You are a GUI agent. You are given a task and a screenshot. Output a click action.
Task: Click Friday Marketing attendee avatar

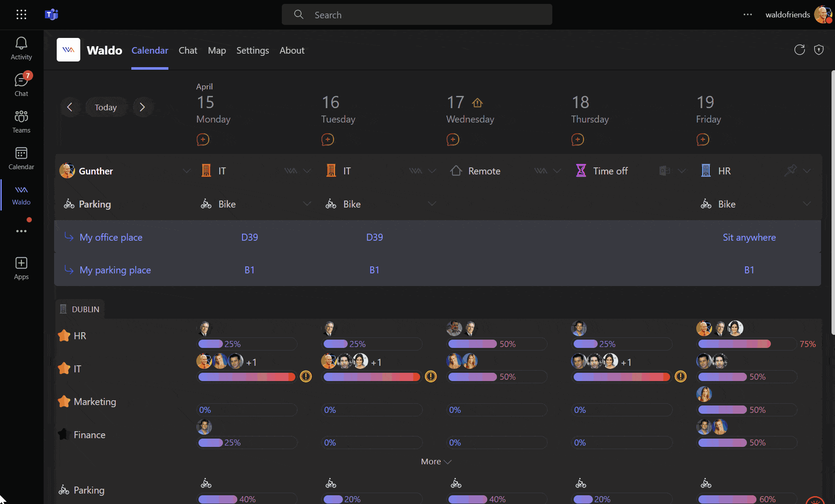click(704, 394)
